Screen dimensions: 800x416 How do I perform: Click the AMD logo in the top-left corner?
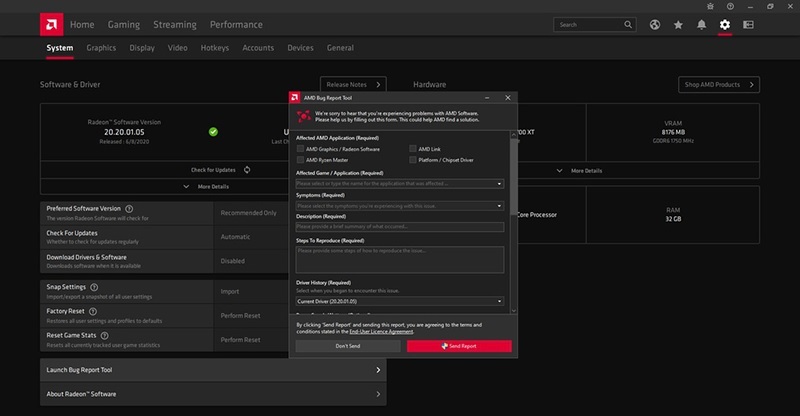coord(51,24)
